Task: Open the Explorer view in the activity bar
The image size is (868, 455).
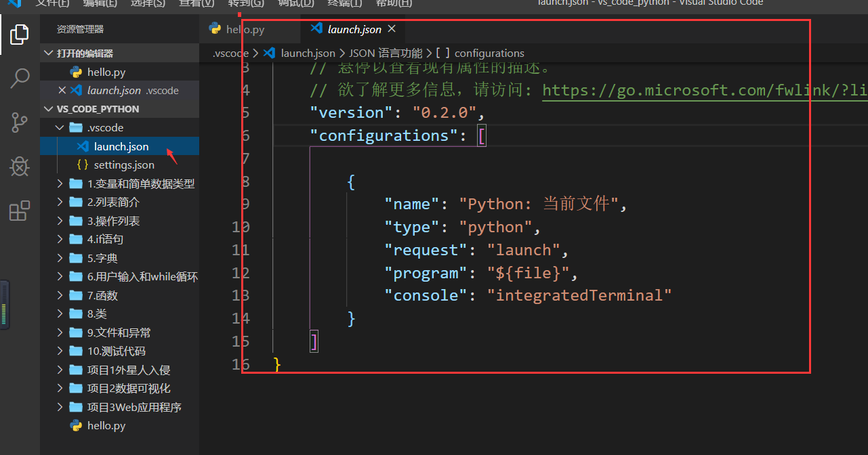Action: [x=20, y=34]
